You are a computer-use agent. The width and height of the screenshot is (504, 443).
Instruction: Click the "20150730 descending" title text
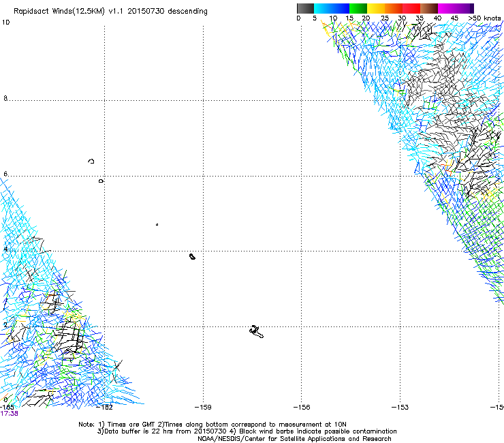(x=168, y=12)
